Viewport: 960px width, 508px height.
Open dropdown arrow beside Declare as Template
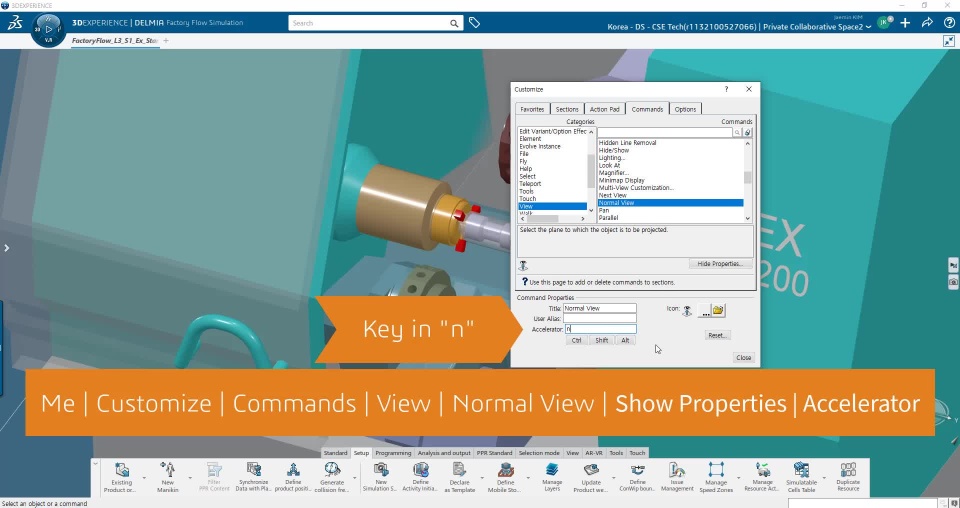[482, 478]
